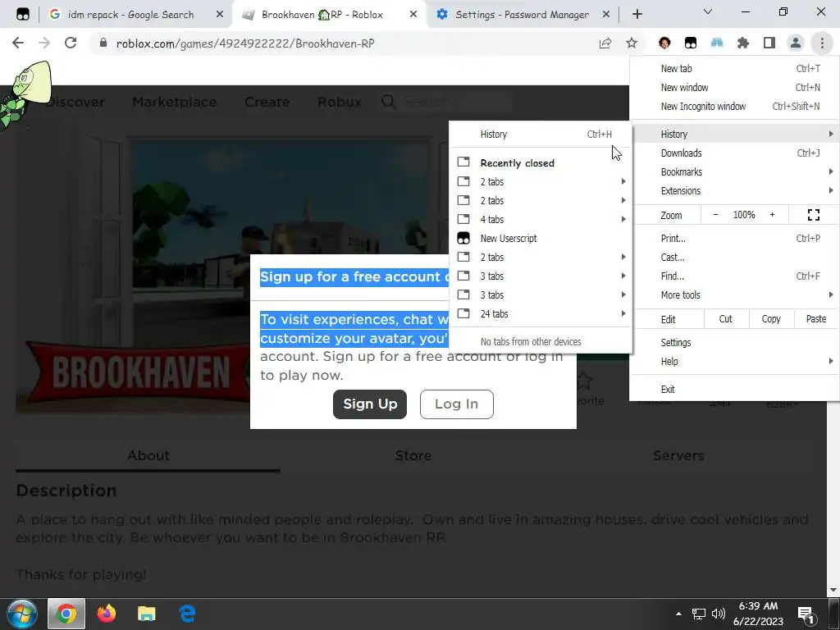
Task: Click the browser forward arrow
Action: (x=44, y=43)
